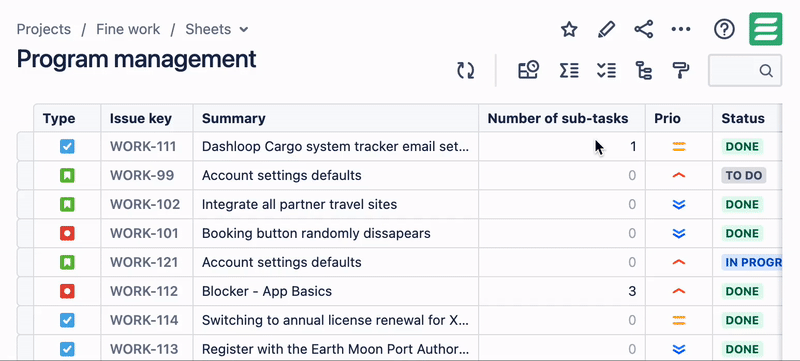Go to Fine work breadcrumb
800x361 pixels.
[x=128, y=30]
